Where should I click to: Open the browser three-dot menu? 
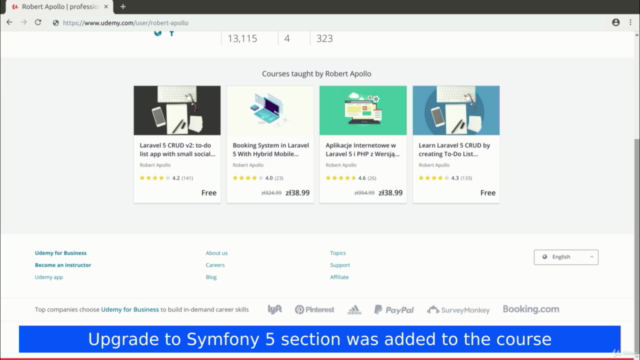pos(630,22)
